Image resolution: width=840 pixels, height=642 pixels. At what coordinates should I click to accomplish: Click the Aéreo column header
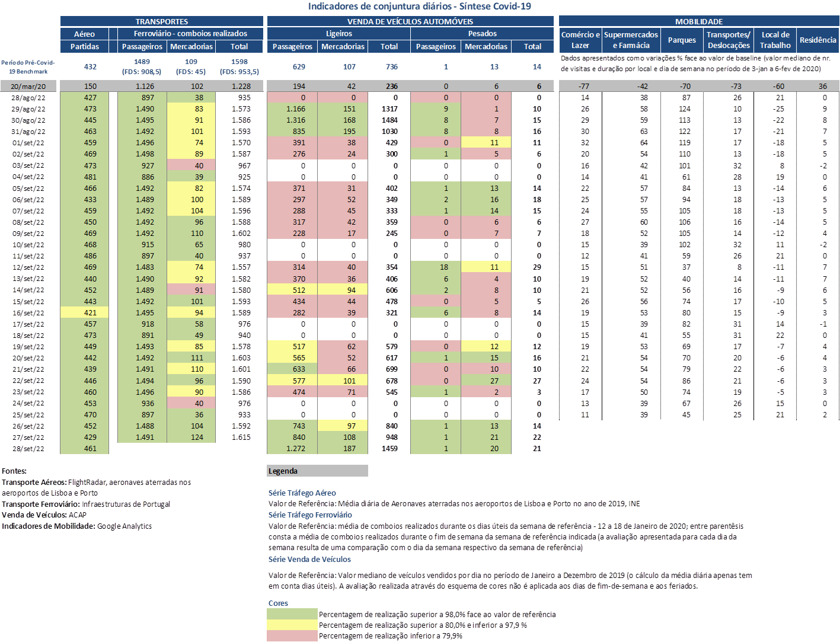pos(85,34)
